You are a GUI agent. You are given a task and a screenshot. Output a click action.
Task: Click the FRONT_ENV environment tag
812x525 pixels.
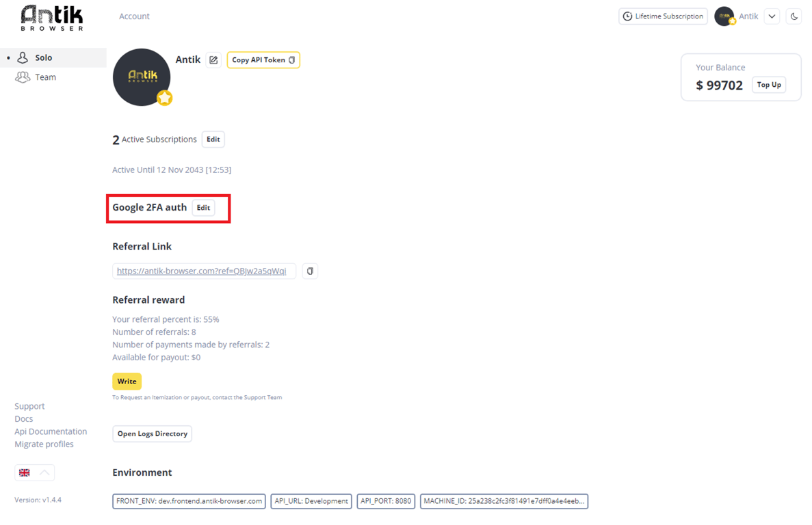coord(189,501)
